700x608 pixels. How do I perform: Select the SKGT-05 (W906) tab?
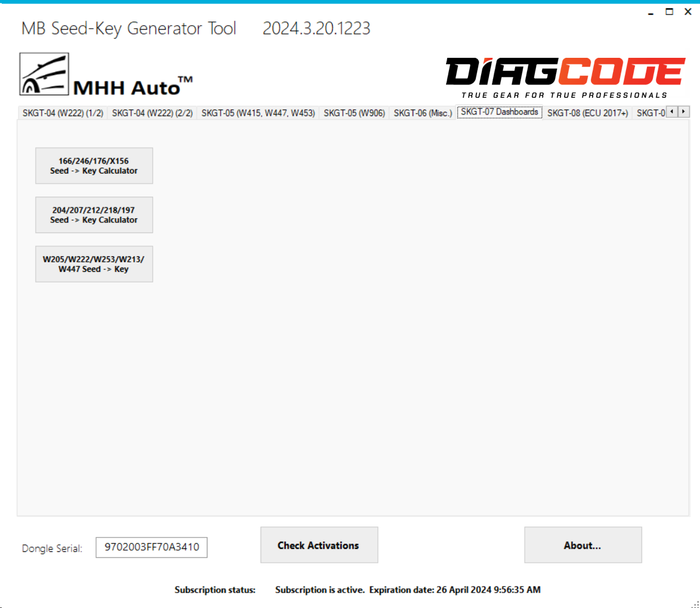354,112
